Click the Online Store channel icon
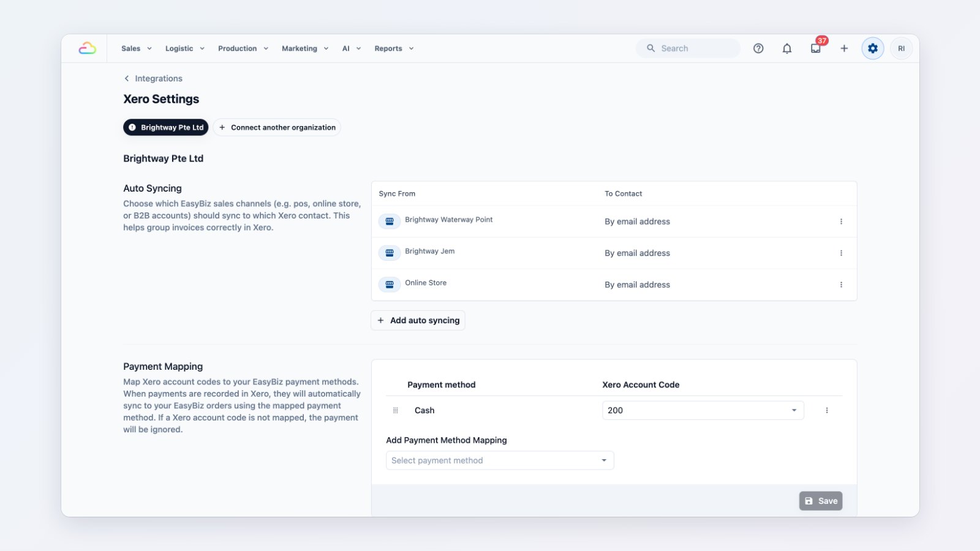The height and width of the screenshot is (551, 980). (390, 284)
